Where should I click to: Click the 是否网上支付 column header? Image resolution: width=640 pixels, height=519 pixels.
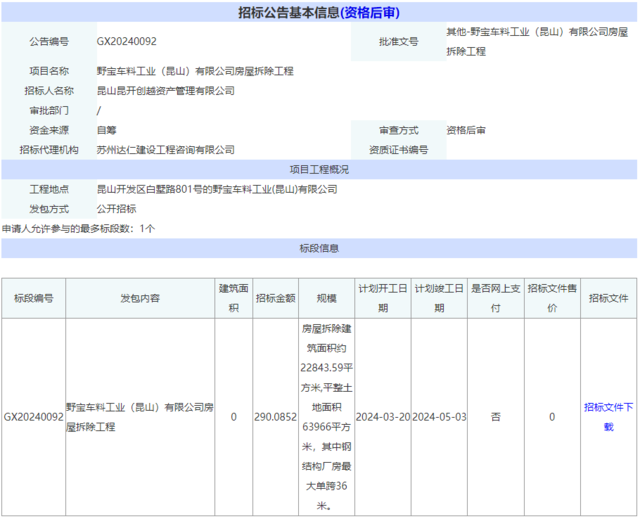click(495, 298)
